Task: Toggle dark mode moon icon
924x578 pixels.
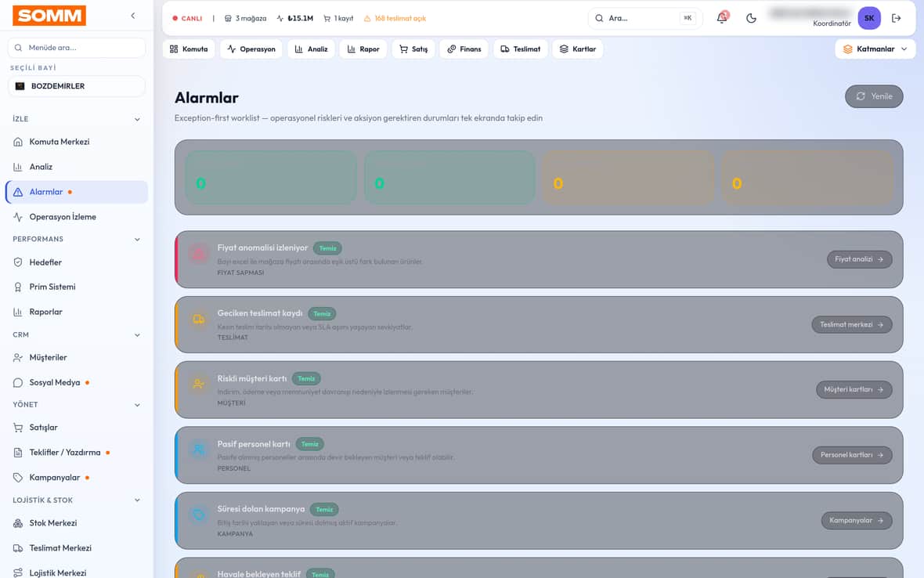Action: 751,18
